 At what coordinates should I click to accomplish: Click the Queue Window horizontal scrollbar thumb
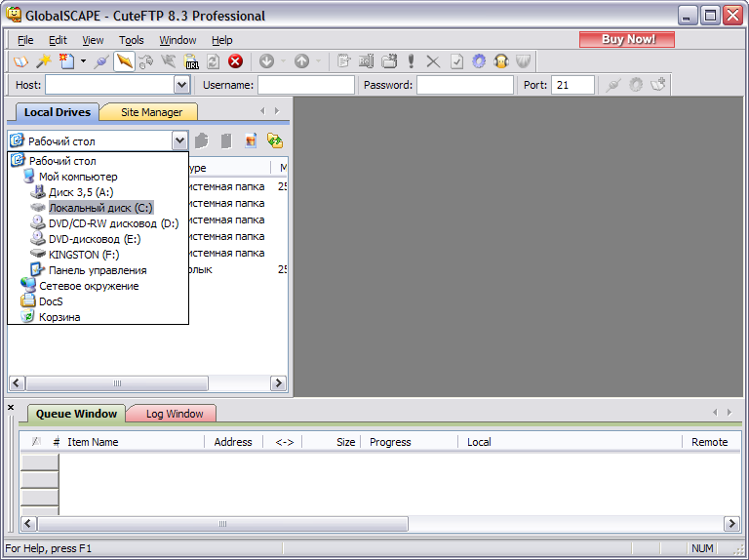[222, 524]
